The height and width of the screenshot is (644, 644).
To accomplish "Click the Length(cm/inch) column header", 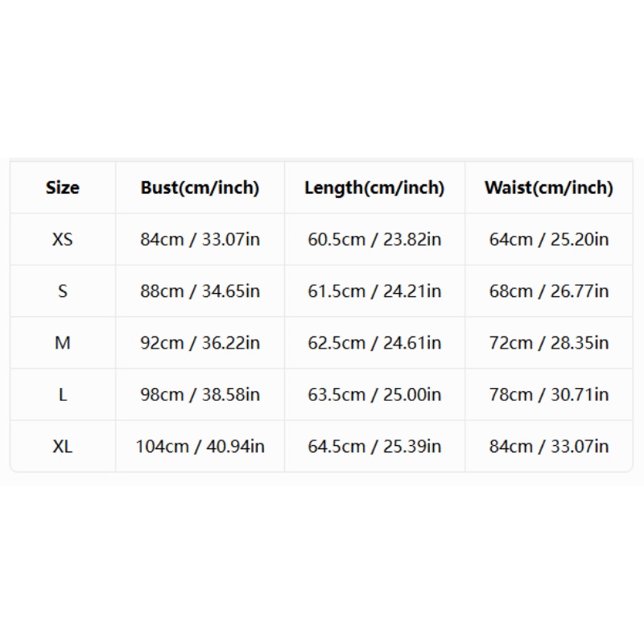I will click(x=374, y=188).
